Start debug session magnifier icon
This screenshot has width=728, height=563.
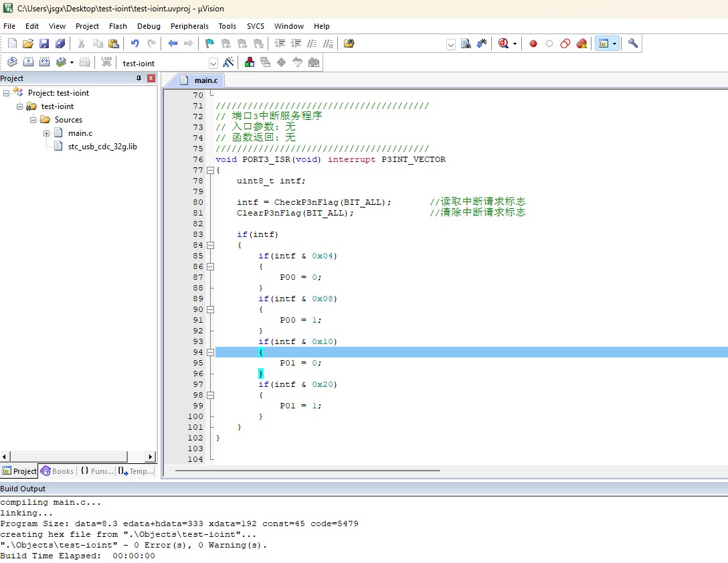point(503,44)
